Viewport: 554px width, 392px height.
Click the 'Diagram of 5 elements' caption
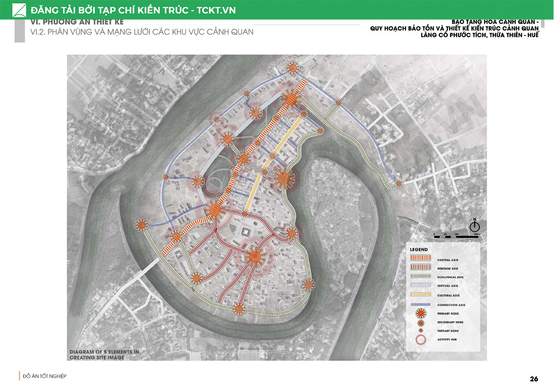coord(104,355)
